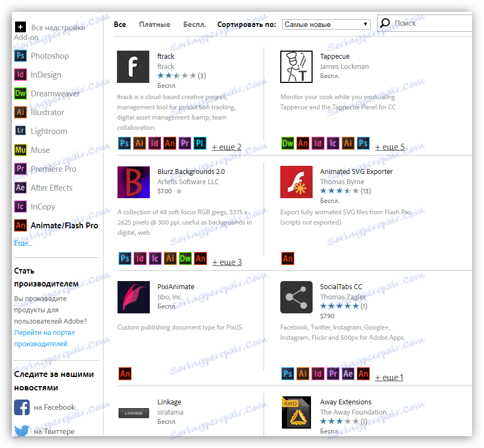
Task: Follow the на Твиттере link
Action: tap(54, 431)
